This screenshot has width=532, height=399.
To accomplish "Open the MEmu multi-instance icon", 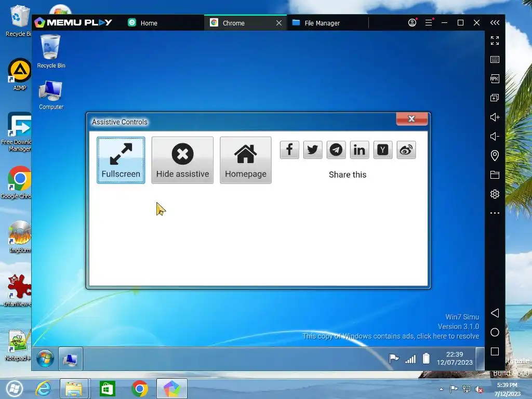I will coord(495,98).
